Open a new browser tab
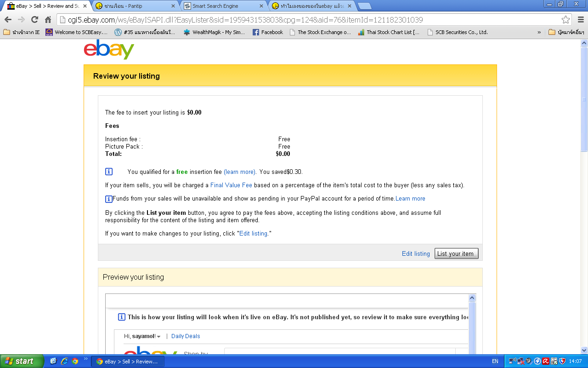 (365, 6)
